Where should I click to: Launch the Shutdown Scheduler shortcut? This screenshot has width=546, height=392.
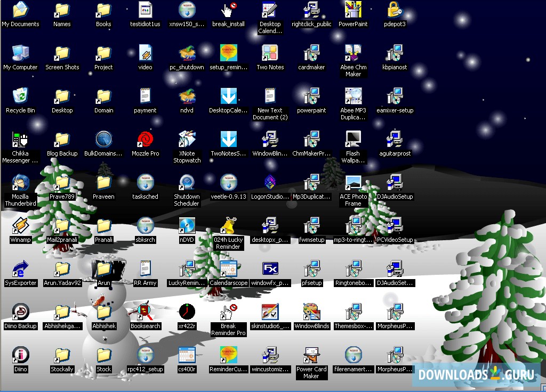click(187, 182)
